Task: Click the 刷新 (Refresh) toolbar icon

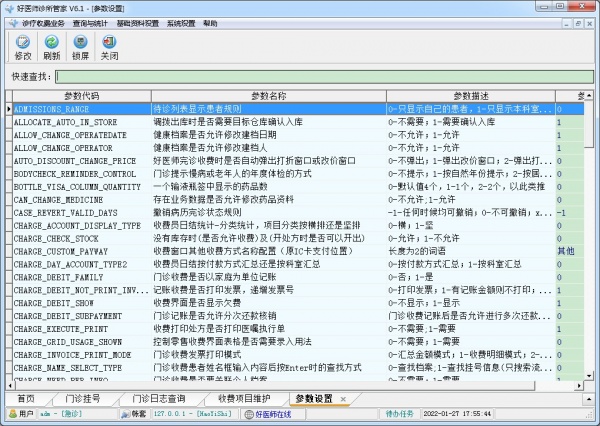Action: point(51,47)
